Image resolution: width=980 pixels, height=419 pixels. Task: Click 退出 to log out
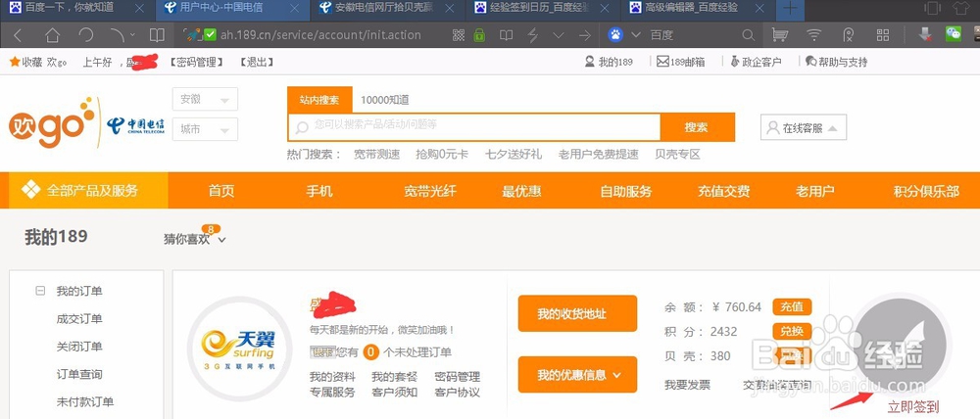click(x=257, y=62)
